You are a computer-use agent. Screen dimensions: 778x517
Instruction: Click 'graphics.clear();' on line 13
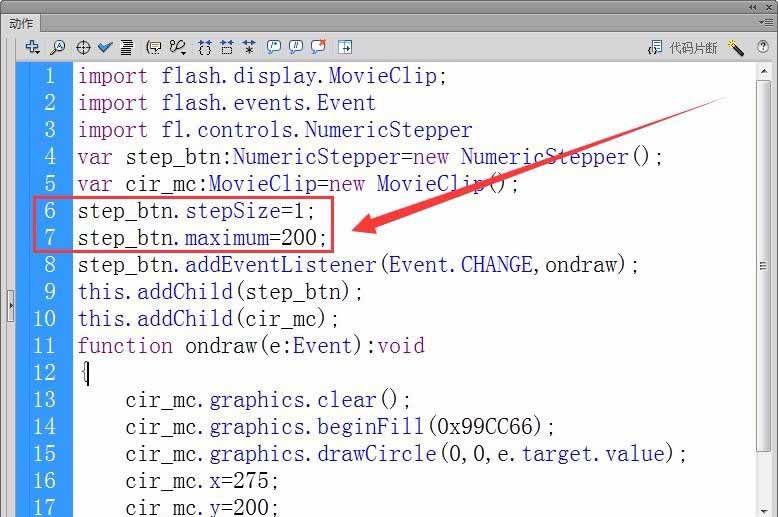(310, 399)
